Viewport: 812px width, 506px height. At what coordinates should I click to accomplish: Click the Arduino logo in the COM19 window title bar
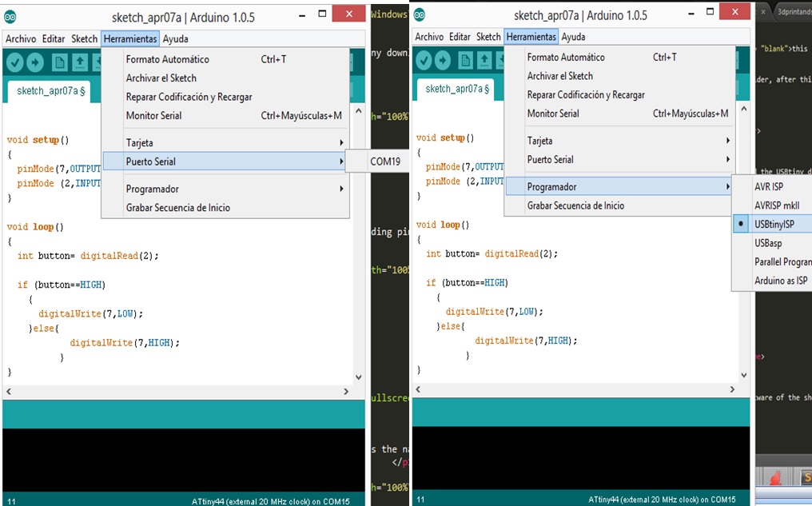(10, 17)
